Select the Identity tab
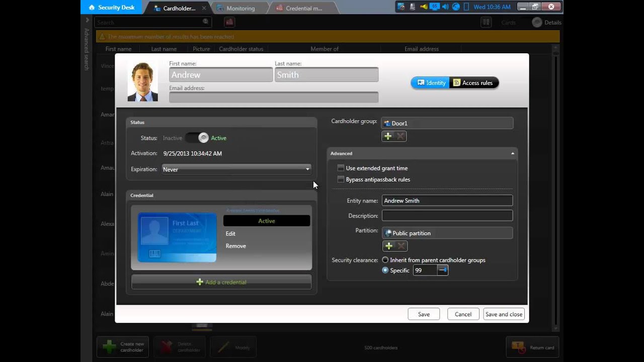The height and width of the screenshot is (362, 644). (431, 83)
